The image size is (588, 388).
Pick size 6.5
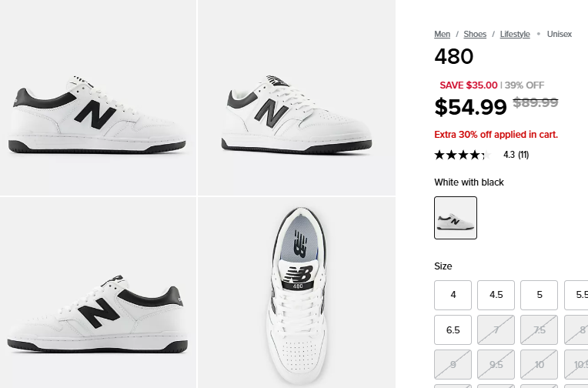[x=453, y=329]
